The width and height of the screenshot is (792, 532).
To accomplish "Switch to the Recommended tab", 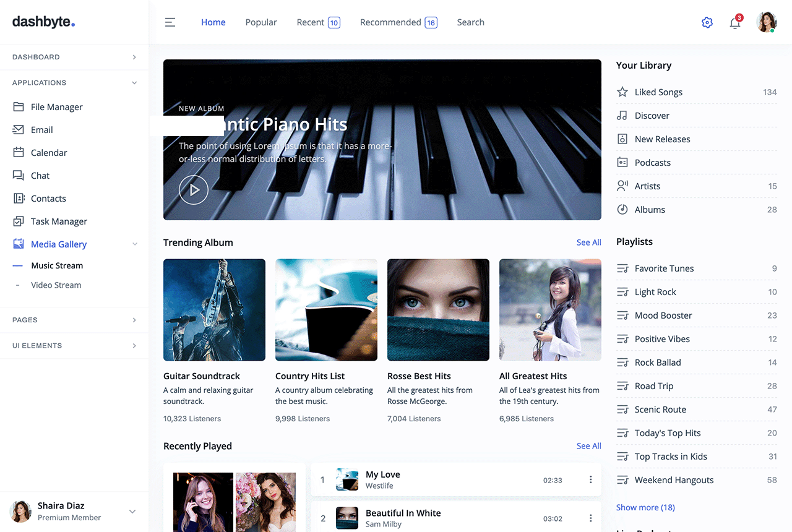I will (x=398, y=22).
